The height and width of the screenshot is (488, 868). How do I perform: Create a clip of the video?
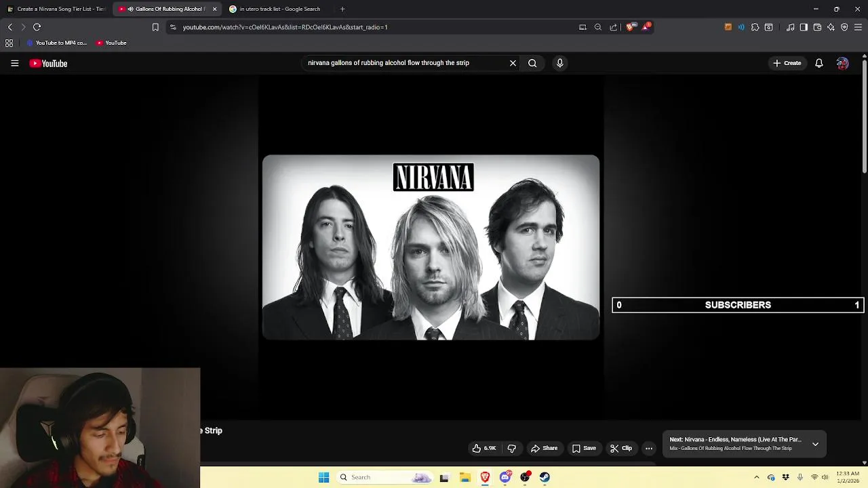coord(620,448)
